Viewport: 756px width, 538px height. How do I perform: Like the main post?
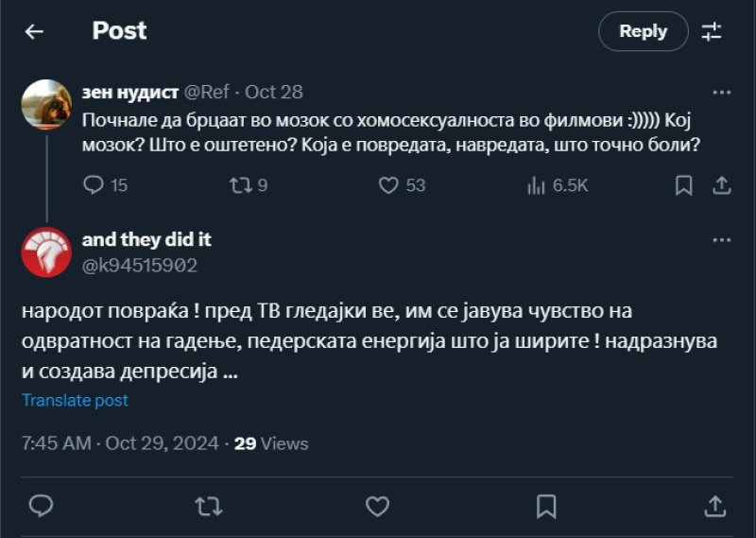point(377,507)
